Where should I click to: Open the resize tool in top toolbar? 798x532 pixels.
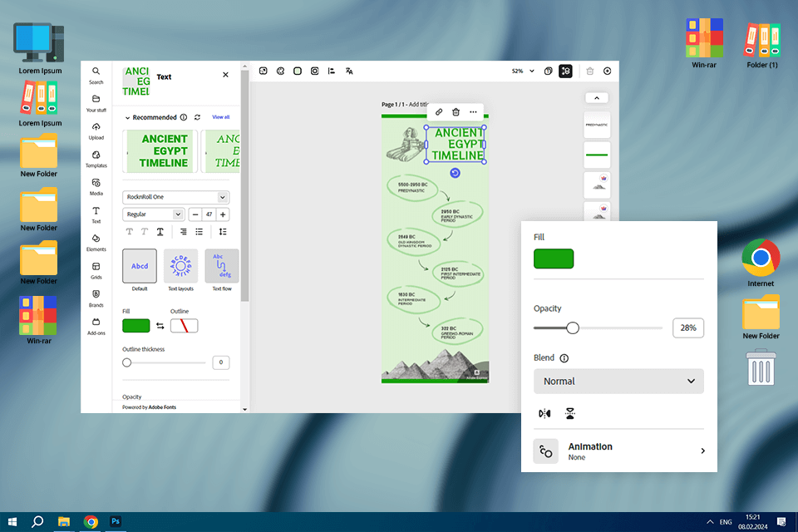point(264,71)
